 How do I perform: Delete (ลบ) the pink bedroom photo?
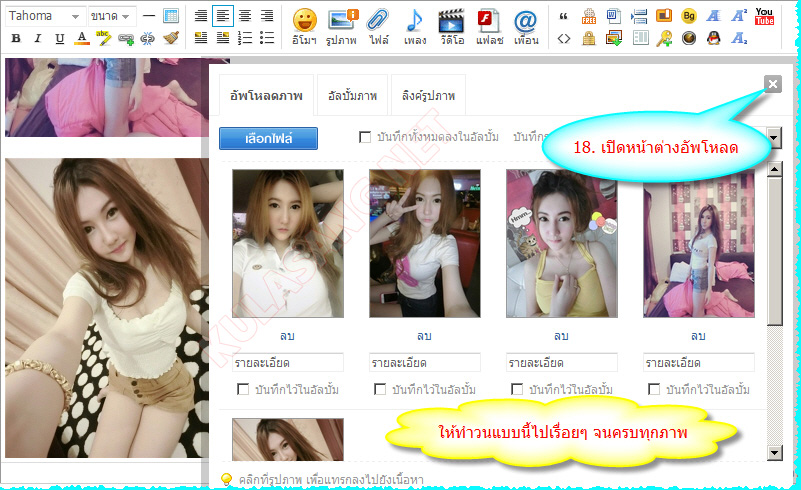[698, 336]
